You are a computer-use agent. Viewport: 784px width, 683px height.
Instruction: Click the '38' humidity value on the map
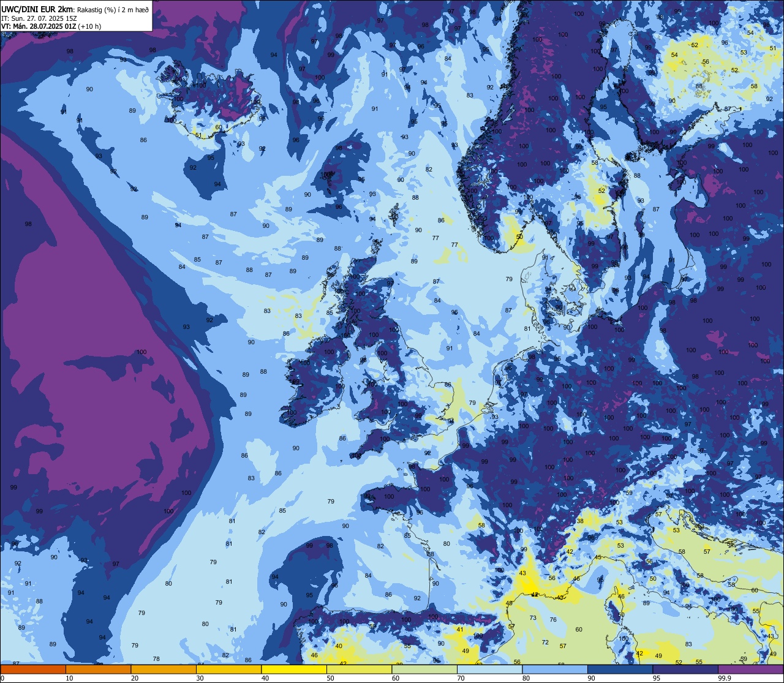(x=580, y=521)
